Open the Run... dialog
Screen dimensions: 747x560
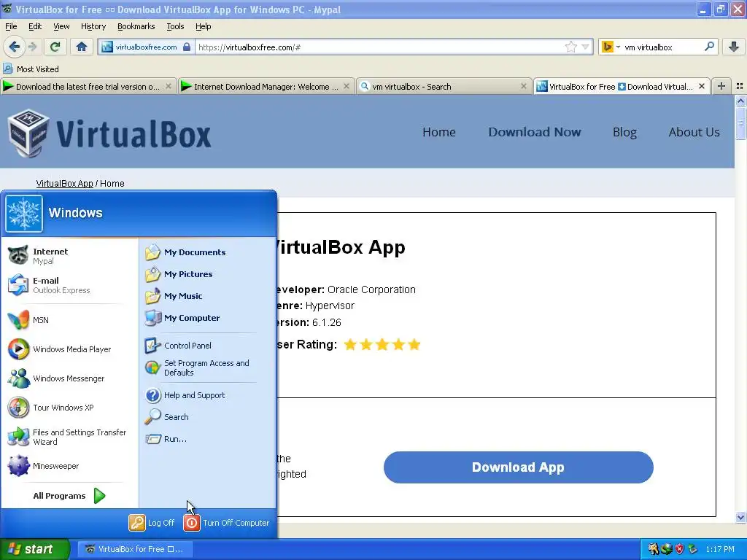pyautogui.click(x=208, y=438)
